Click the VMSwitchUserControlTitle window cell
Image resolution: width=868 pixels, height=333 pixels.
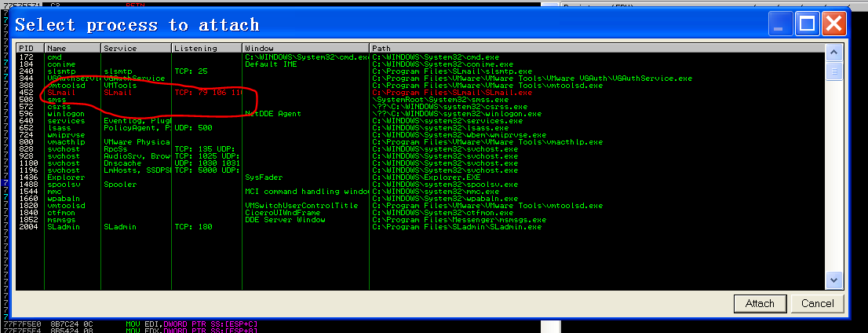coord(301,206)
